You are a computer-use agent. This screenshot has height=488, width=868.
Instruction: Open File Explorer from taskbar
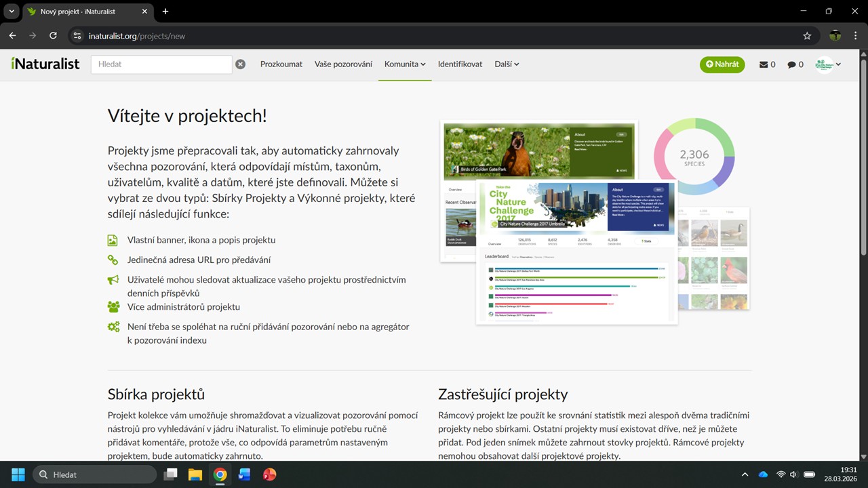click(x=195, y=474)
